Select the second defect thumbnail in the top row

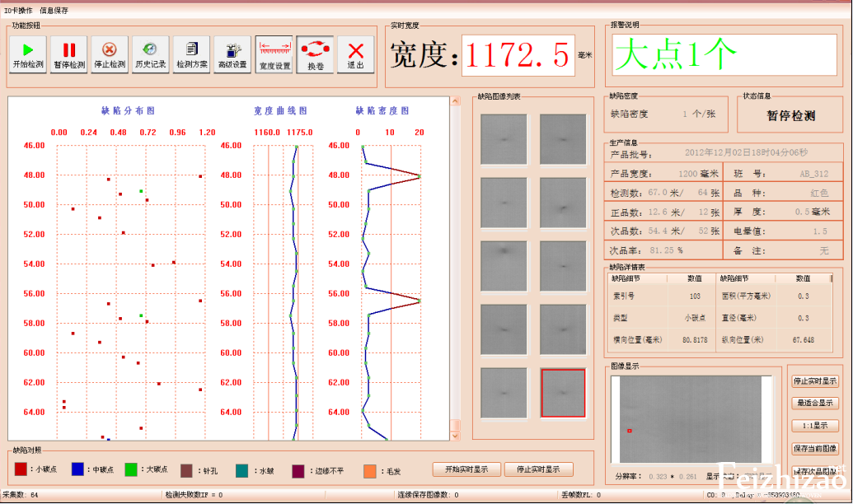[563, 139]
